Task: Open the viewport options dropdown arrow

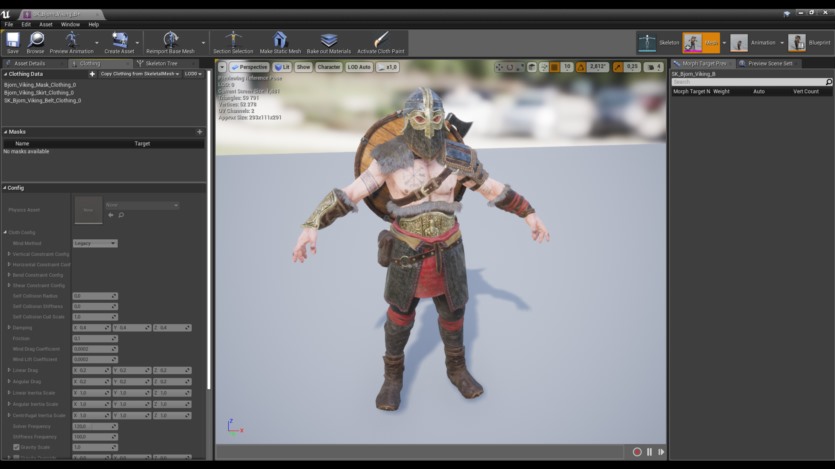Action: pos(222,67)
